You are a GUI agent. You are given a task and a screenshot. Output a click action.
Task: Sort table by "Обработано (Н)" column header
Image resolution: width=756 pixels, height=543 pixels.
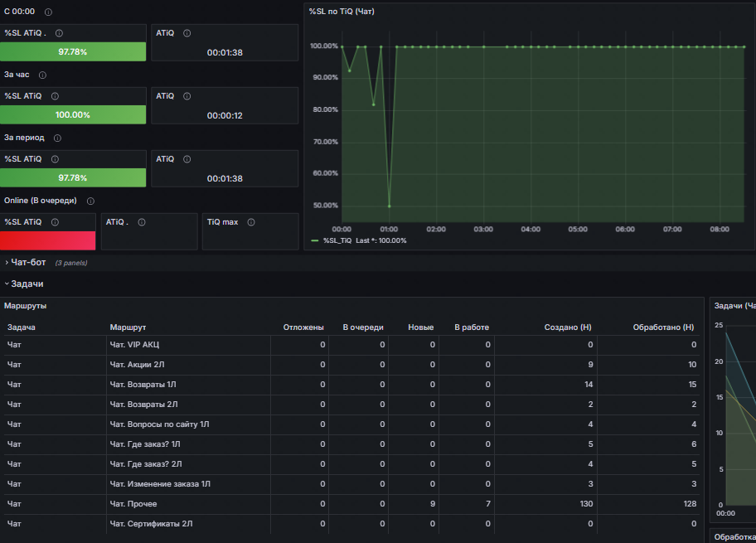pos(663,327)
